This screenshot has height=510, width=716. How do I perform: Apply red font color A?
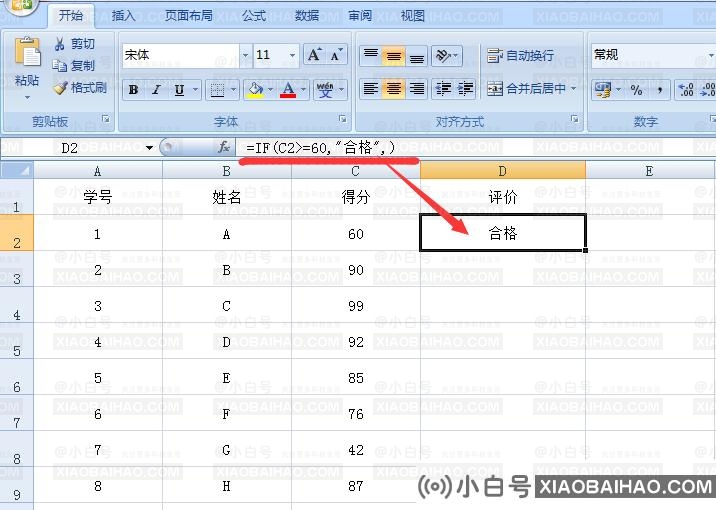tap(288, 90)
